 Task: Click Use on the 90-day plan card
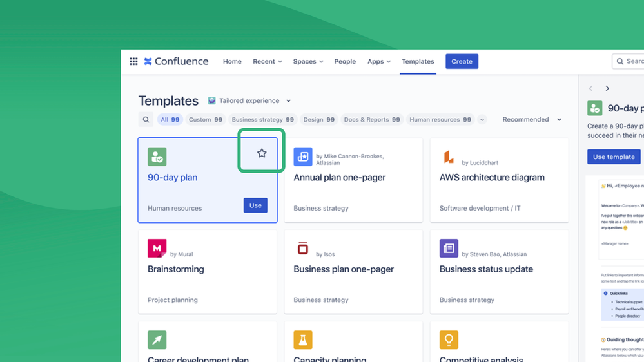pyautogui.click(x=255, y=205)
